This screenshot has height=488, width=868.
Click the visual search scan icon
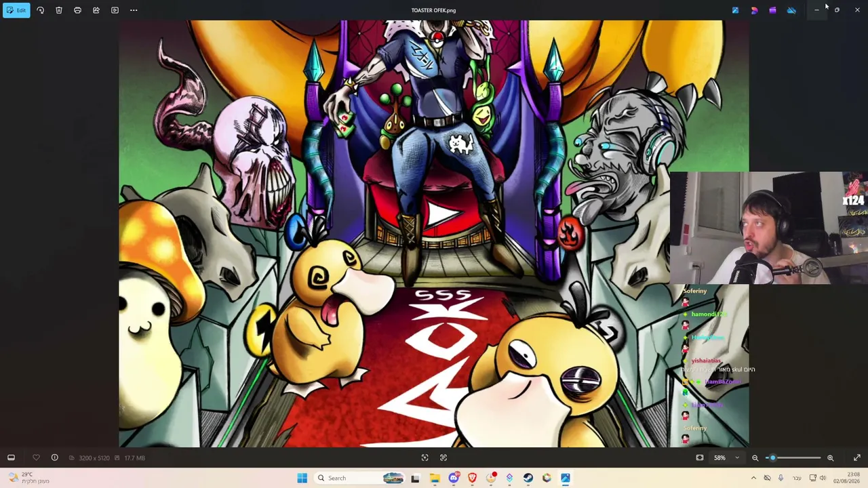tap(425, 457)
